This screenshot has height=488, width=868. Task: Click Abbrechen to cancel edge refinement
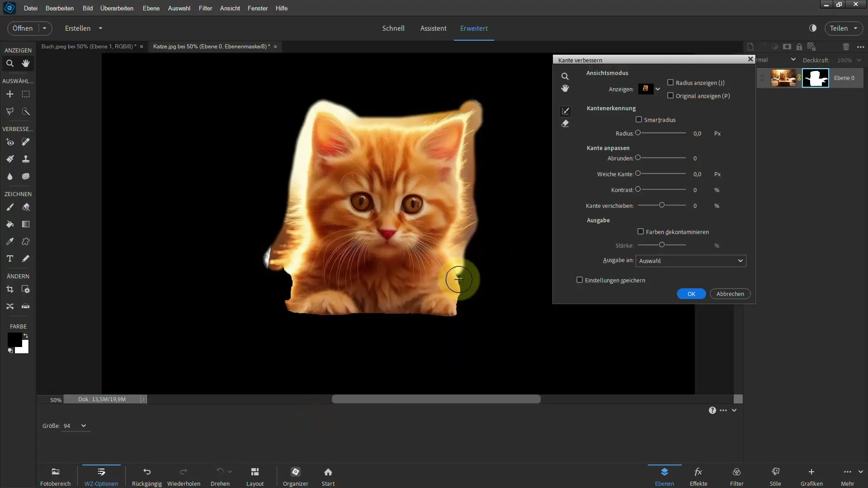click(x=730, y=294)
